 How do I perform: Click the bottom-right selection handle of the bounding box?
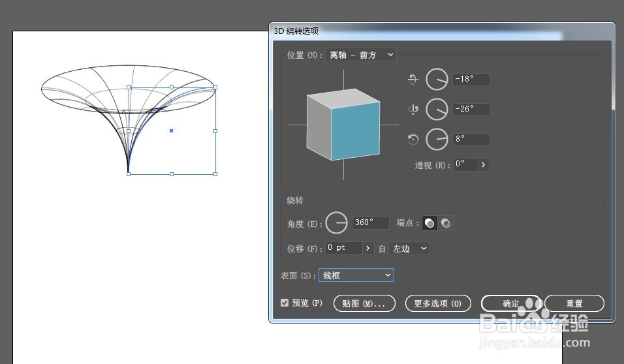pyautogui.click(x=215, y=174)
